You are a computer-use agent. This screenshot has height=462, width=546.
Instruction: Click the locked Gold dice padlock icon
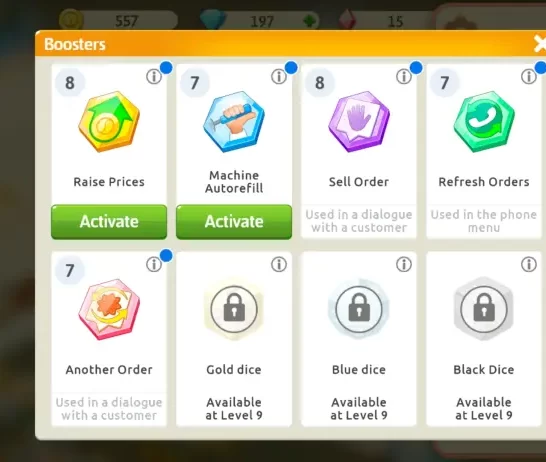click(x=234, y=309)
